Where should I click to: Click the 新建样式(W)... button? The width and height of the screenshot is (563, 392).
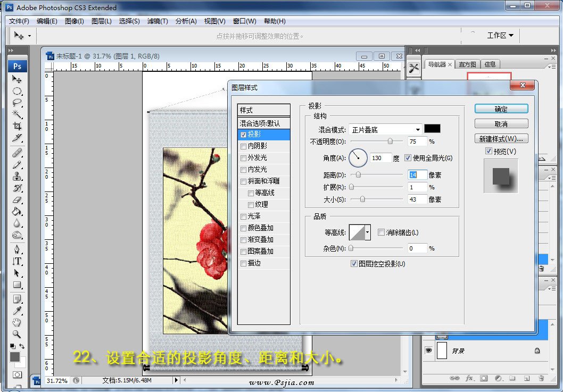pos(501,139)
